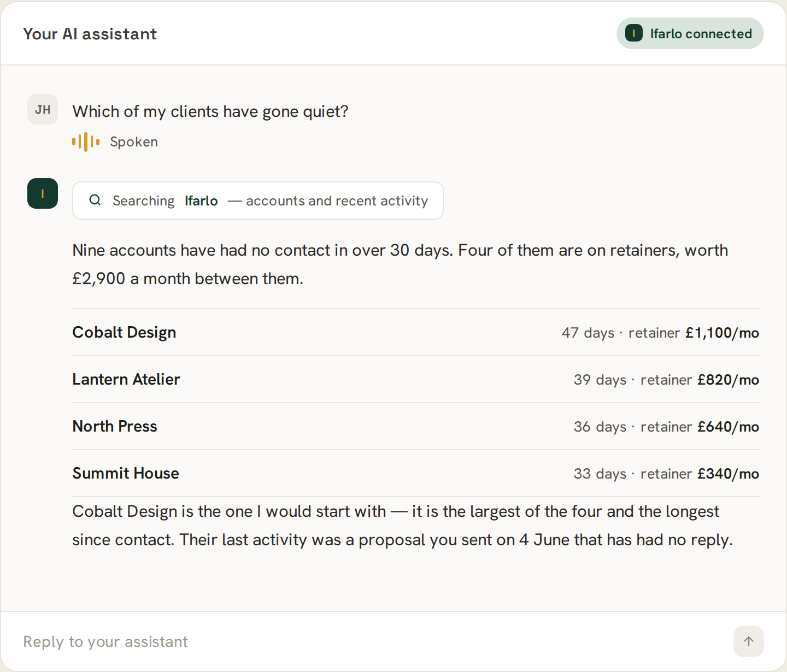Open the Ifarlo connected status pill
The image size is (787, 672).
pyautogui.click(x=690, y=33)
